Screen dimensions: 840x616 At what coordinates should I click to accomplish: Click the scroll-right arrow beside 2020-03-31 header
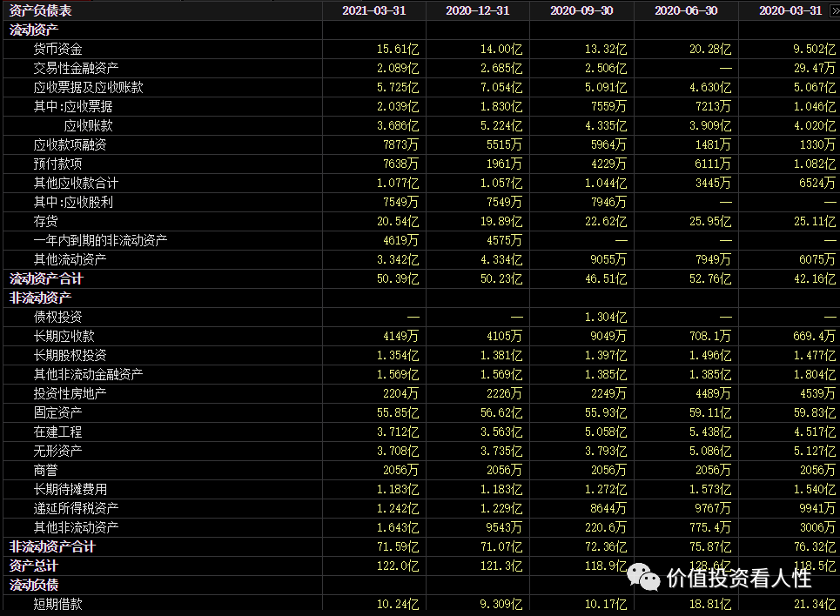(834, 10)
